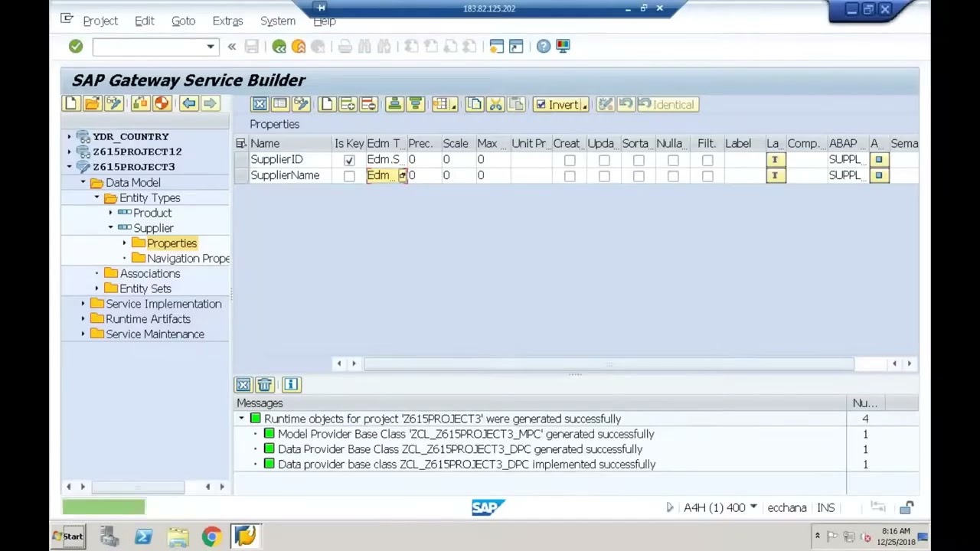Open the System menu

(278, 21)
